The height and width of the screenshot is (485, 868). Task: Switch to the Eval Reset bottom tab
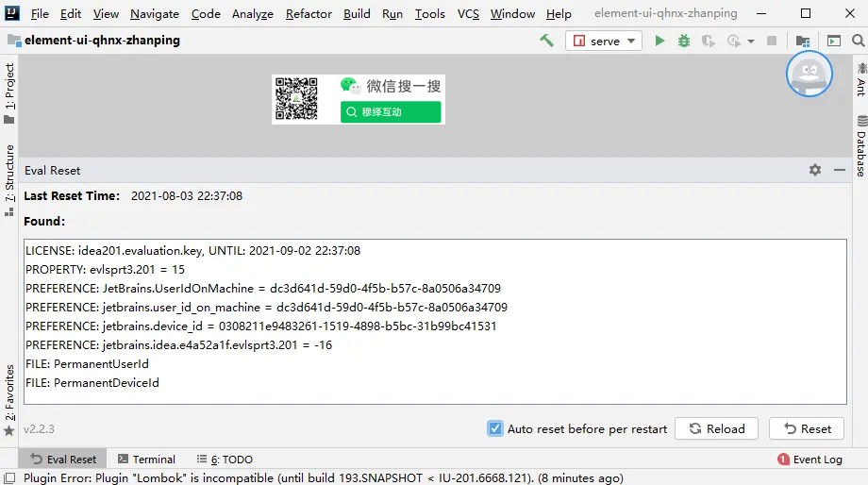click(x=63, y=459)
